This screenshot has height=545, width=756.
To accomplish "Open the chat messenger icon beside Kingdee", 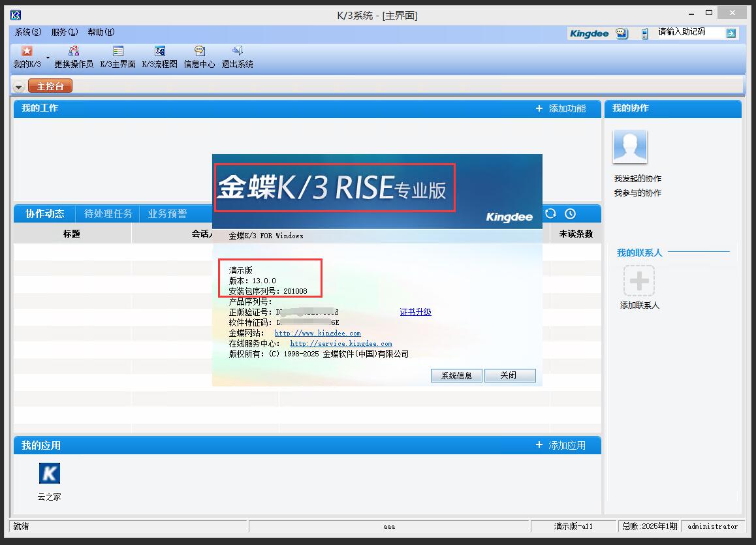I will (622, 33).
